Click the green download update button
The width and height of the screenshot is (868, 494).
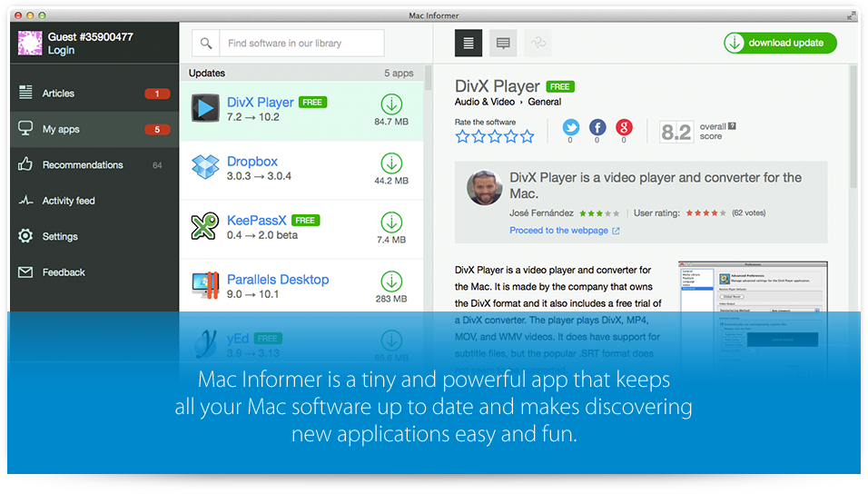tap(780, 43)
